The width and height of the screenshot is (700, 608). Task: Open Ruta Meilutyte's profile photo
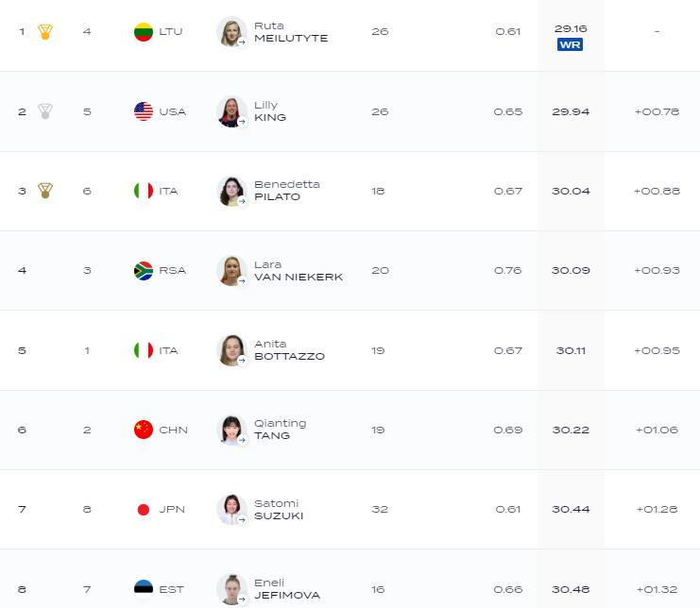coord(231,32)
